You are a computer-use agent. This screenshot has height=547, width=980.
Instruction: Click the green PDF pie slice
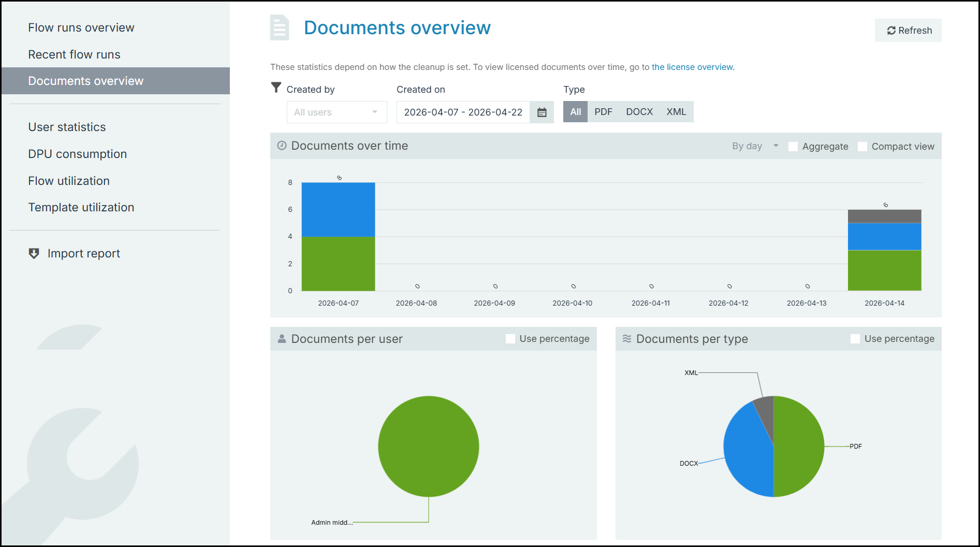click(x=800, y=447)
